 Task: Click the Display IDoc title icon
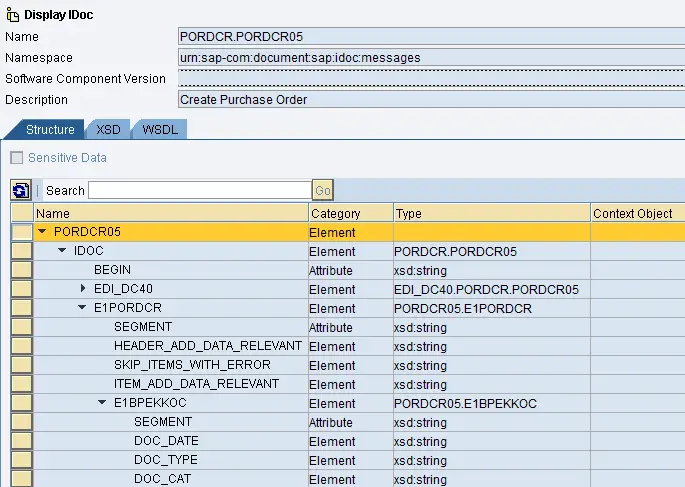[13, 15]
